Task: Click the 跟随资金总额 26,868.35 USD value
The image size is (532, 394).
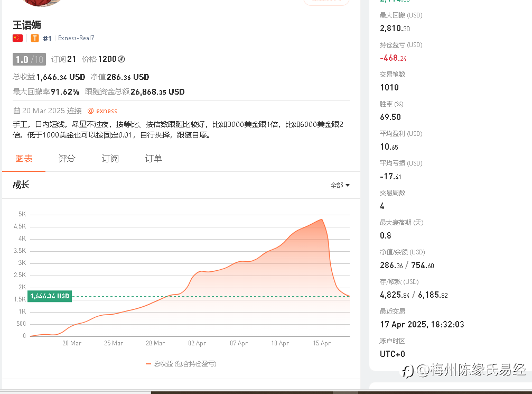Action: 157,91
